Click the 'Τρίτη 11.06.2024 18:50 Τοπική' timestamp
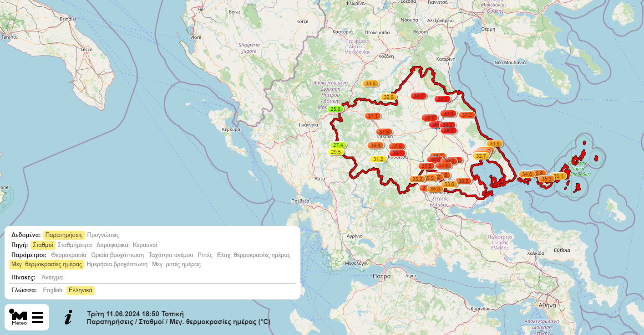644x335 pixels. [135, 314]
